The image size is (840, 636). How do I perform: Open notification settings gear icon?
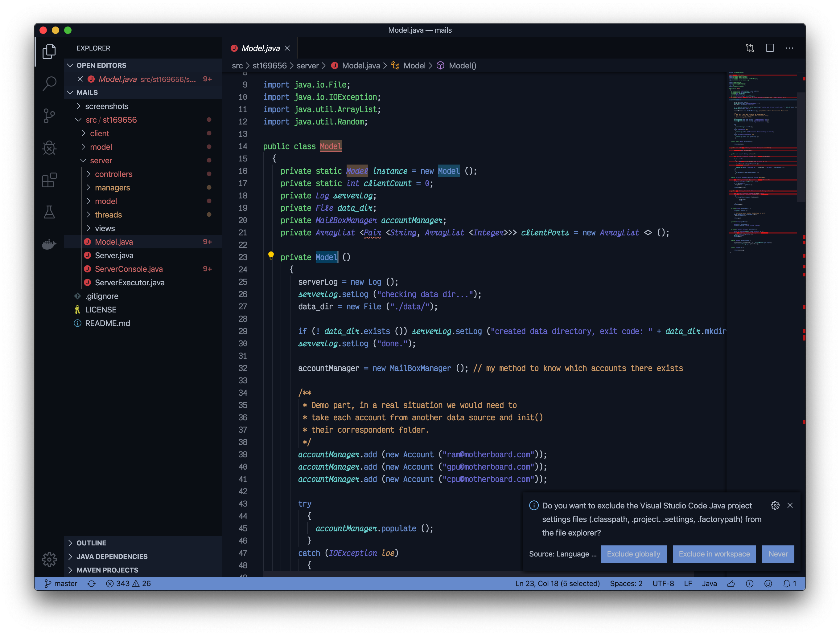[x=775, y=505]
